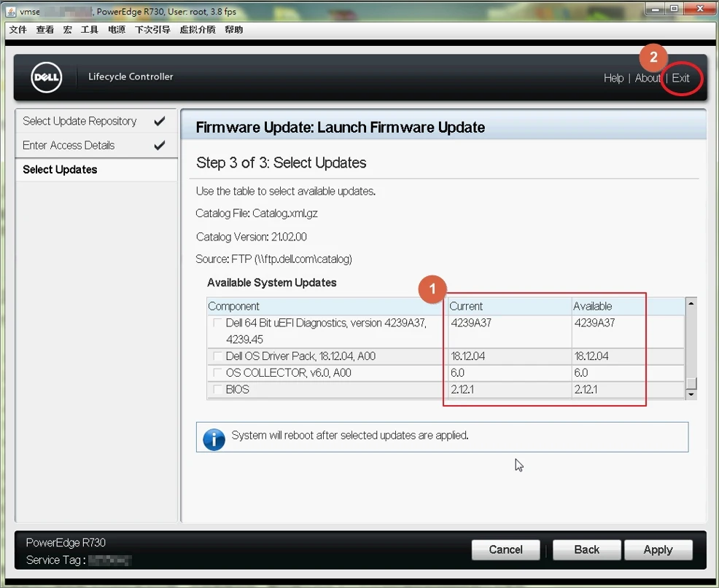Click the Help link

tap(613, 79)
